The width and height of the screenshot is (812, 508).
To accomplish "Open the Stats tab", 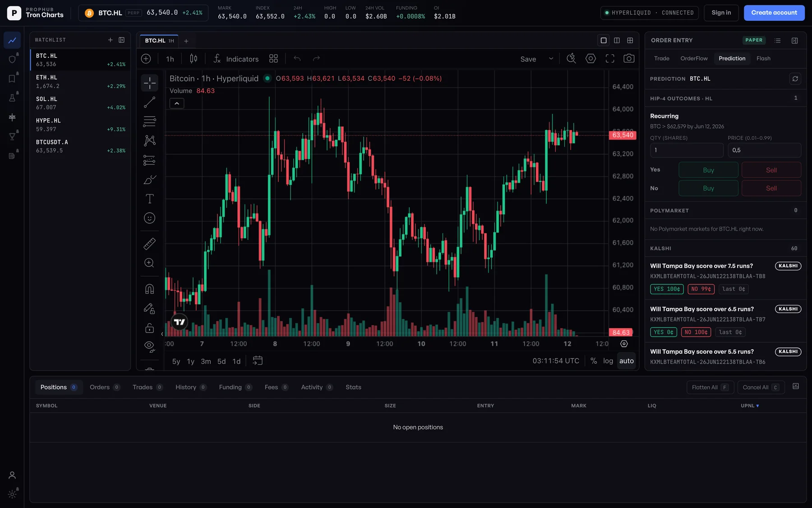I will click(353, 387).
